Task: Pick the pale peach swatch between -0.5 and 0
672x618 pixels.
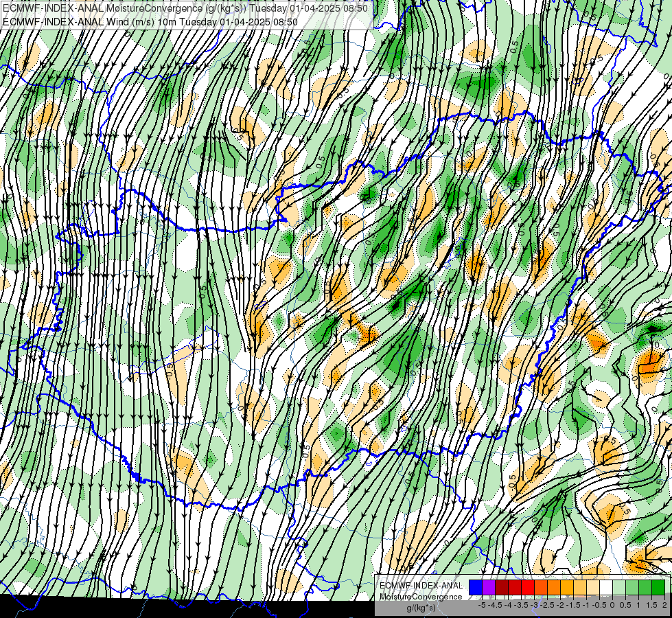Action: point(593,588)
